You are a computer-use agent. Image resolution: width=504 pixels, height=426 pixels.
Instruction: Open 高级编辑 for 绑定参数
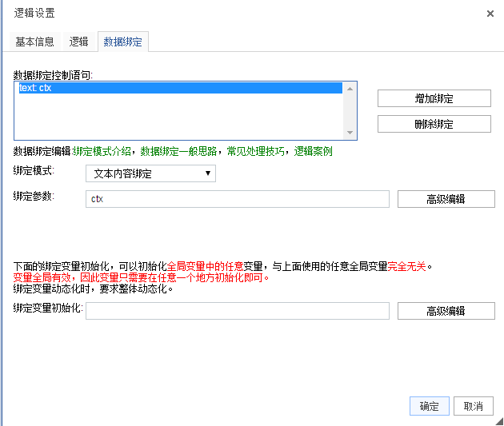click(x=446, y=199)
